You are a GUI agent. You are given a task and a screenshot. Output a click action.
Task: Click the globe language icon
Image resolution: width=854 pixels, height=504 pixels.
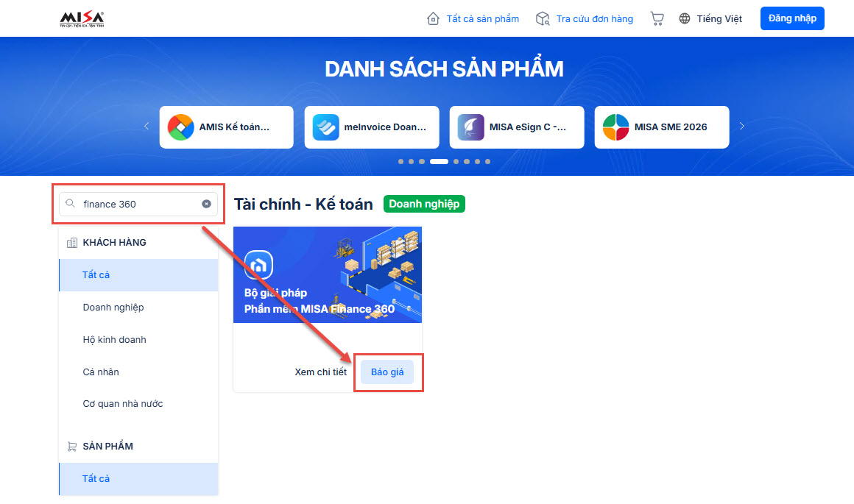pyautogui.click(x=685, y=19)
